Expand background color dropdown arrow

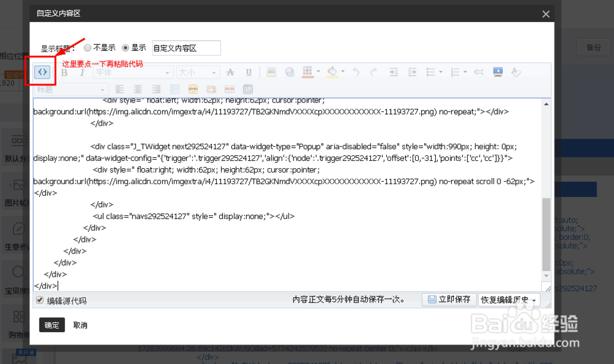pos(343,72)
